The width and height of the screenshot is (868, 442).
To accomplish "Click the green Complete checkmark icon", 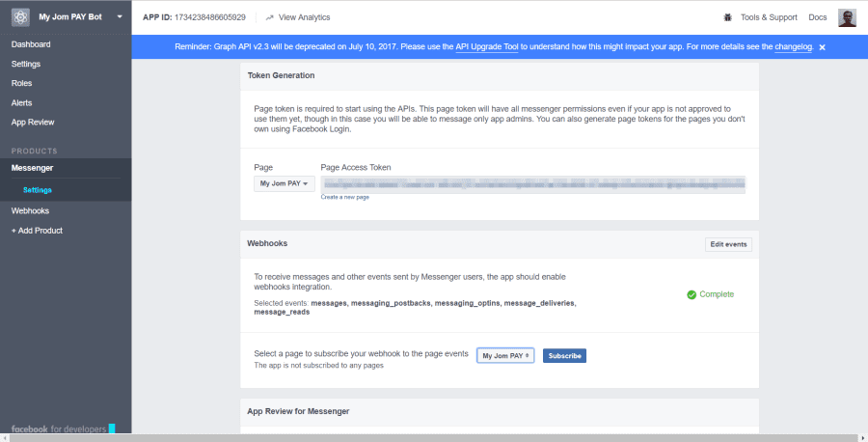I will (692, 294).
